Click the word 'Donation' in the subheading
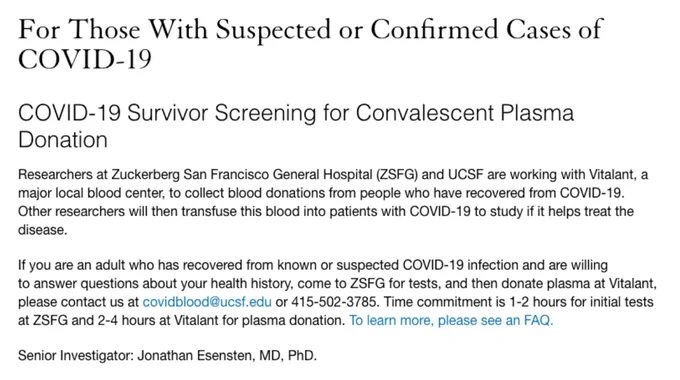Screen dimensions: 680x380 coord(63,140)
